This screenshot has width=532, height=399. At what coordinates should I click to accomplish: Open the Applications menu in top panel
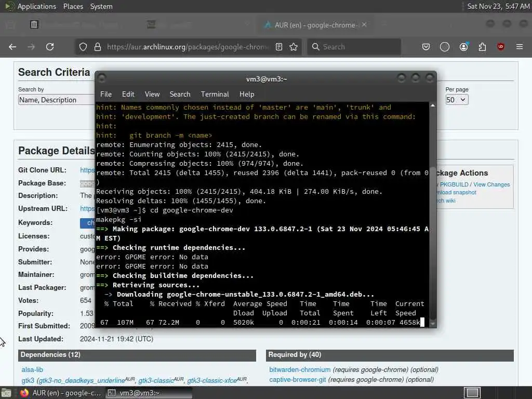point(37,6)
